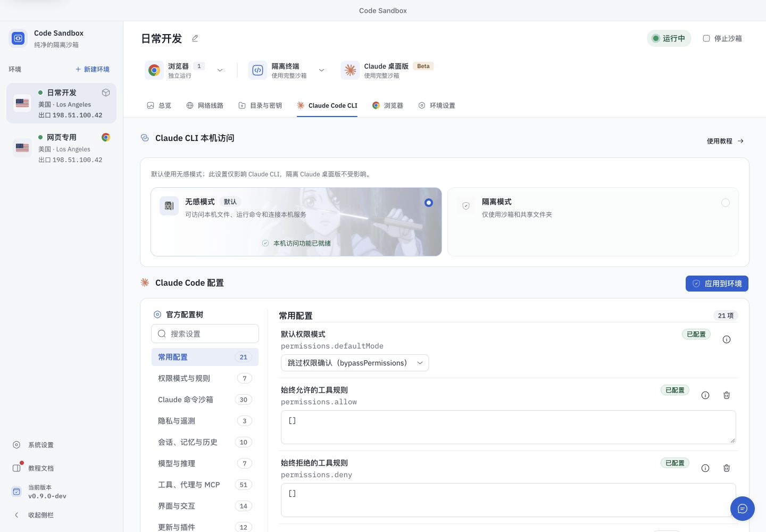Select Claude 命令沙箱 category

(x=205, y=400)
